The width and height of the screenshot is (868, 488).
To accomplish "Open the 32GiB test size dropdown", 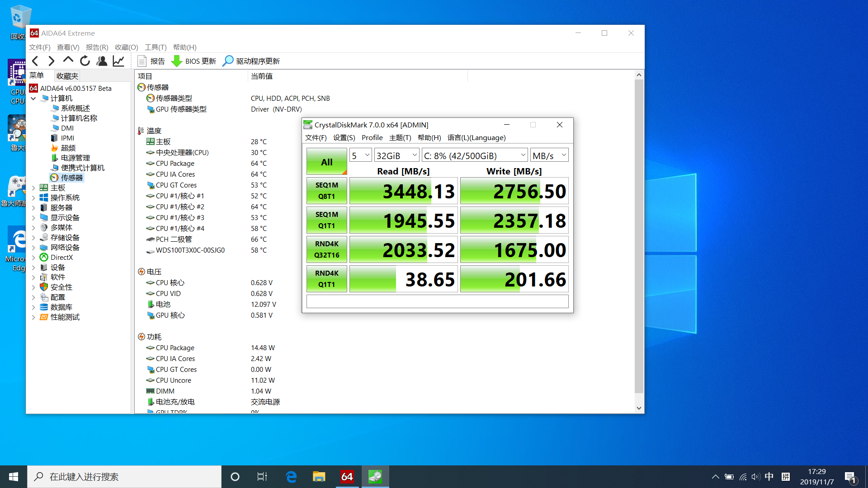I will 396,155.
